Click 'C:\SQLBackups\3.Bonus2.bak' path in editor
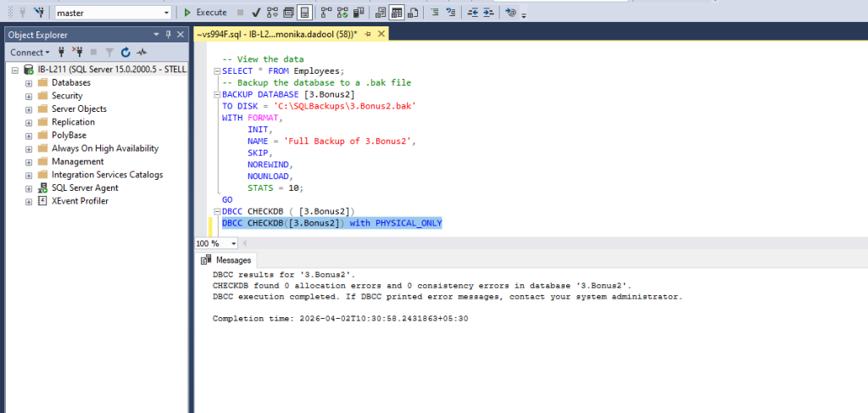868x413 pixels. 345,106
